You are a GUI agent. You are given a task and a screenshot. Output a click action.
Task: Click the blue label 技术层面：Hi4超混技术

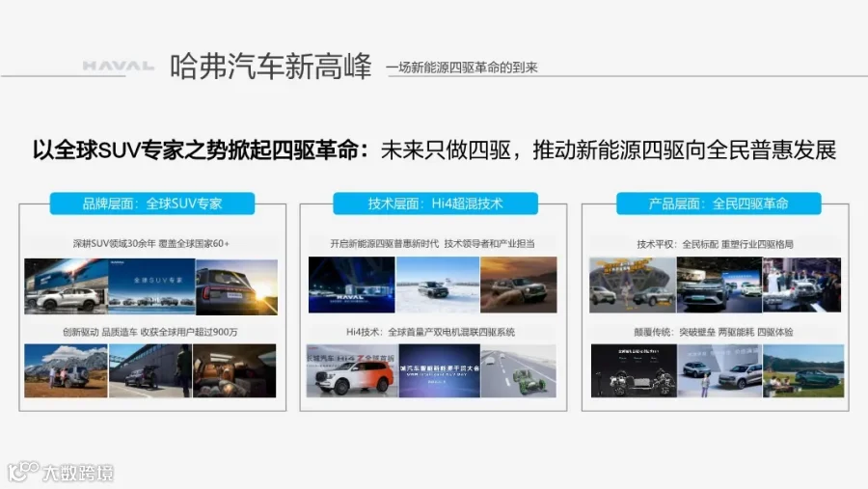pyautogui.click(x=435, y=204)
